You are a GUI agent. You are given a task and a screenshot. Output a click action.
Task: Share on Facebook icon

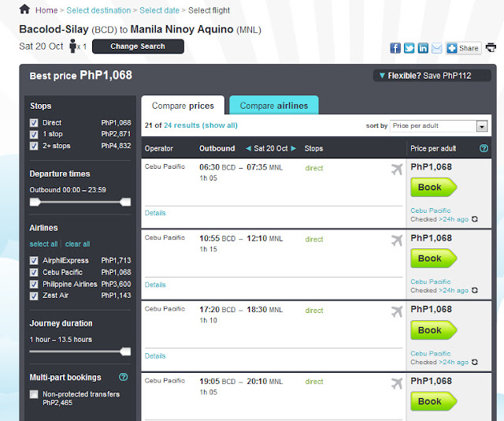[395, 48]
